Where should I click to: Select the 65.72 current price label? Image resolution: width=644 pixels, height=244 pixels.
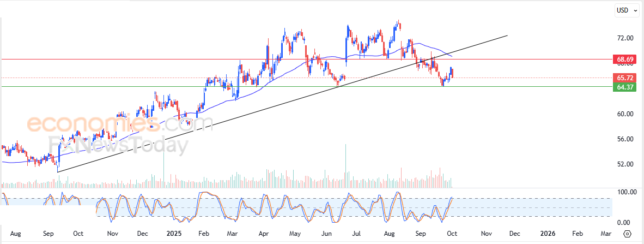[624, 78]
